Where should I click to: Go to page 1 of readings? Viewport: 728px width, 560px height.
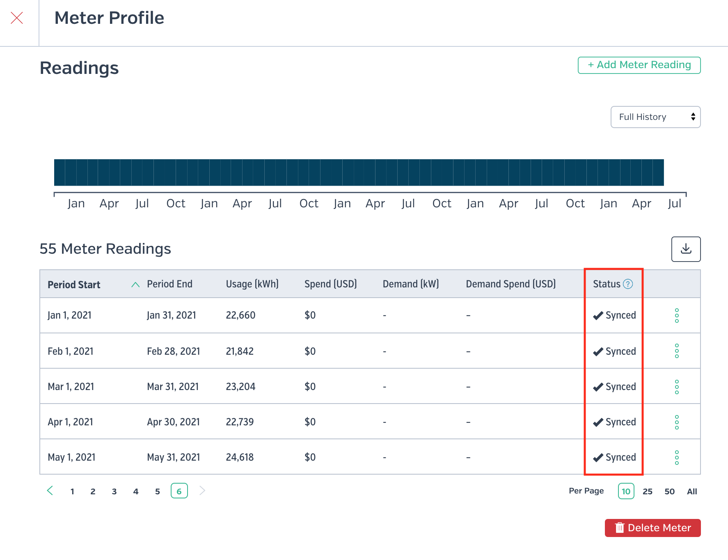click(x=72, y=491)
